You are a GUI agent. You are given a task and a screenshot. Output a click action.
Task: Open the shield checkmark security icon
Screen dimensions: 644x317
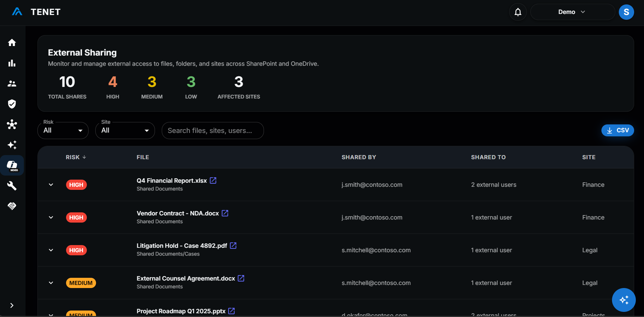coord(12,104)
